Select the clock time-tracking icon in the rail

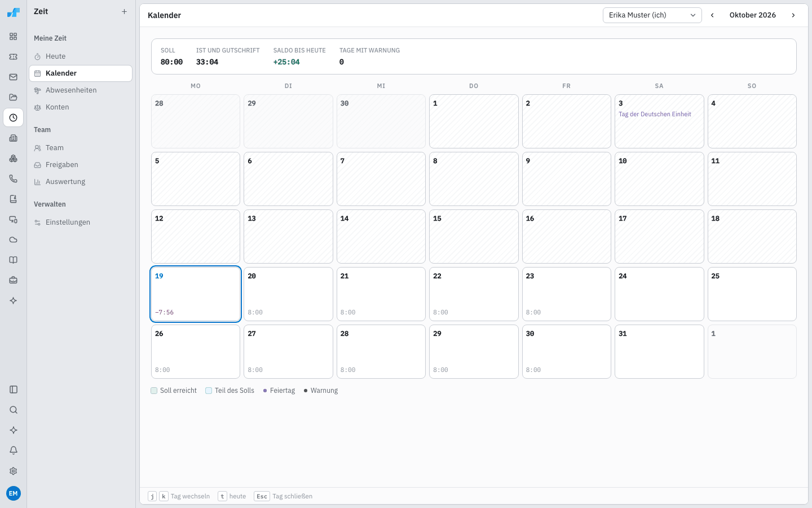pos(14,118)
